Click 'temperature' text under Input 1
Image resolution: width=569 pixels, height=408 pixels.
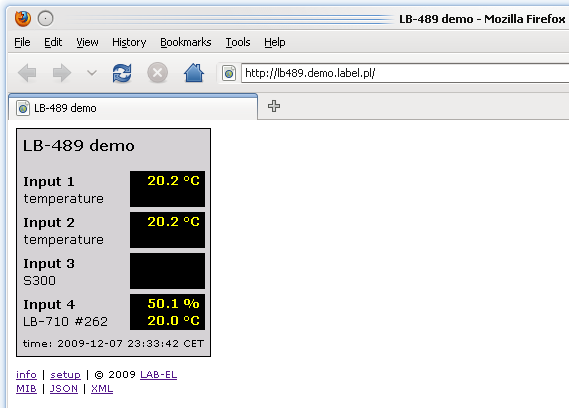click(x=64, y=199)
